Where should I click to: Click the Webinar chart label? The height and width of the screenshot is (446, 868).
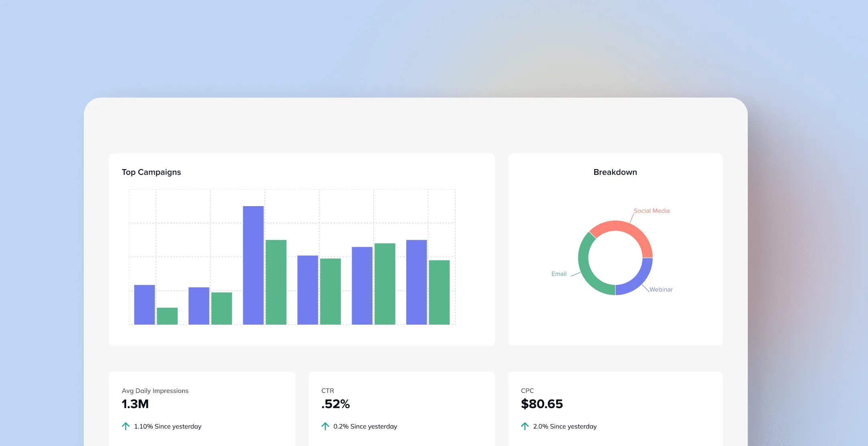661,289
